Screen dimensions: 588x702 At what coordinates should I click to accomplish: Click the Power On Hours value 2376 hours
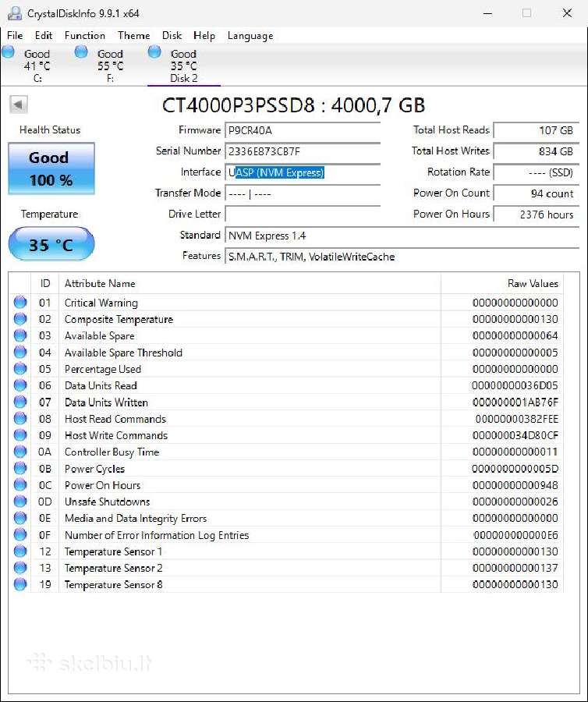coord(536,214)
